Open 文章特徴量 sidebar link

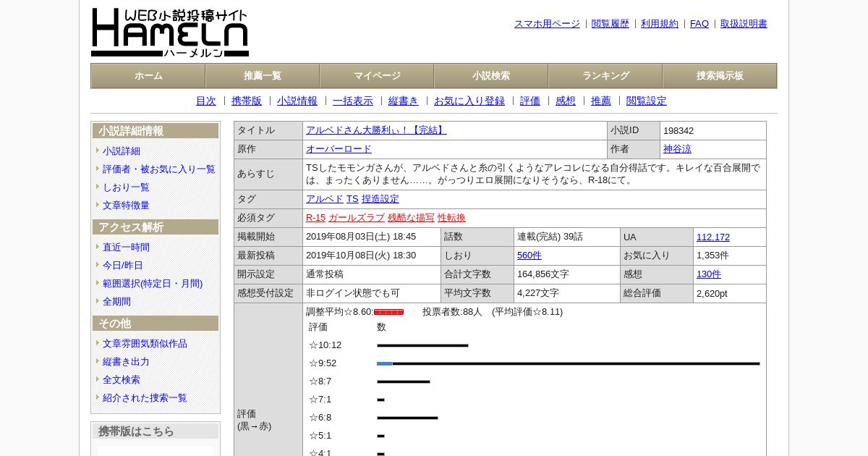126,206
